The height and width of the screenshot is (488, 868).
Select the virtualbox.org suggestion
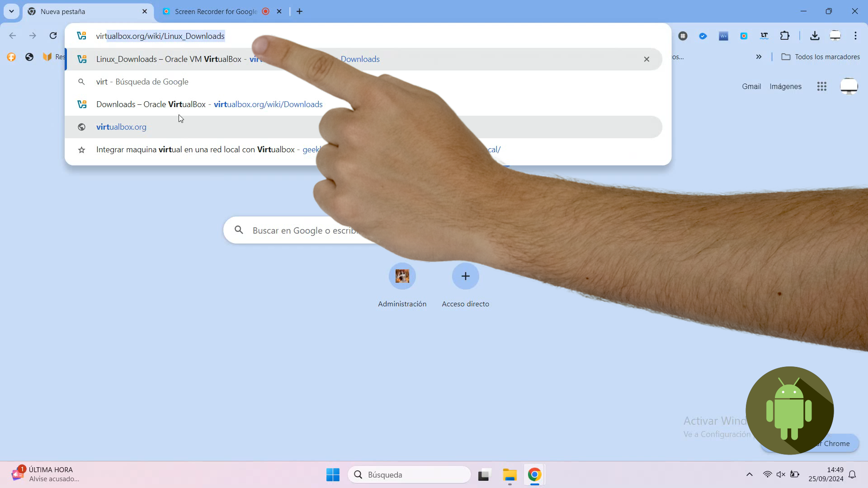click(x=363, y=127)
